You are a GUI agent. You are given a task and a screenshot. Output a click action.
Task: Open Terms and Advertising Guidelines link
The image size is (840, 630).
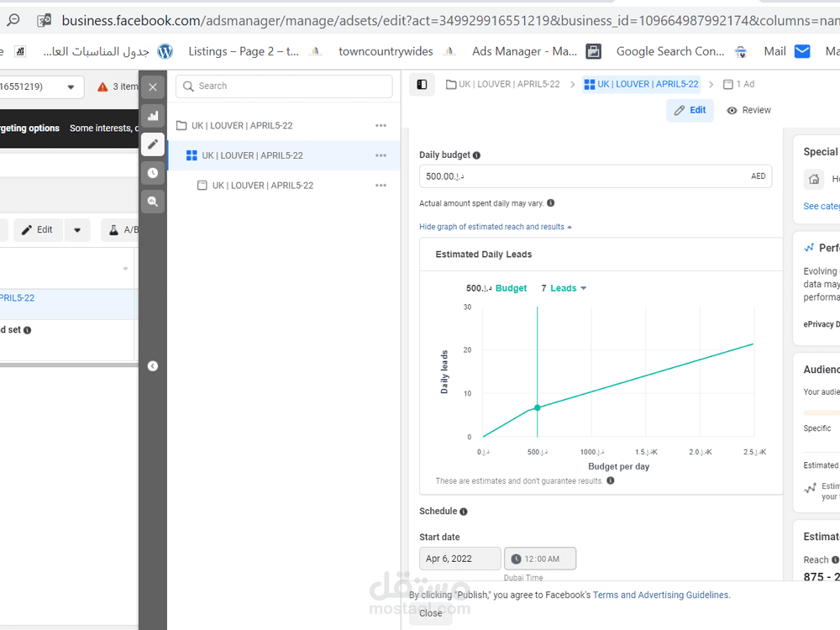(660, 596)
